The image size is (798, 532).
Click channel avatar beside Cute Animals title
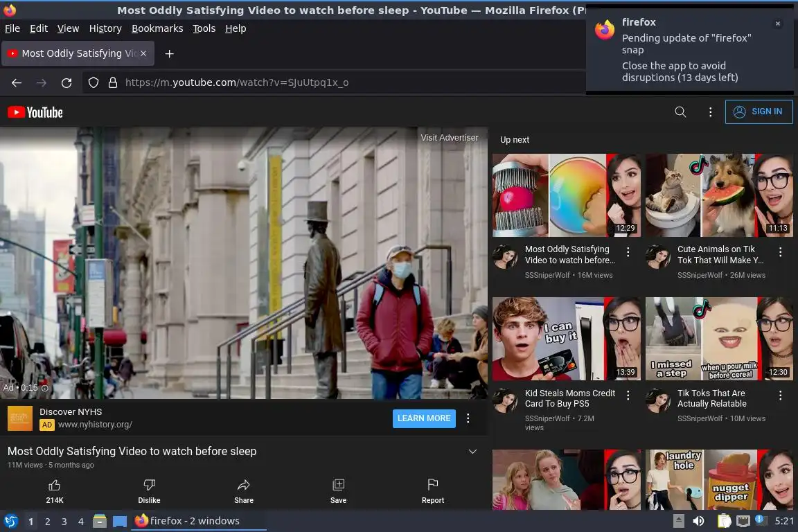coord(658,256)
